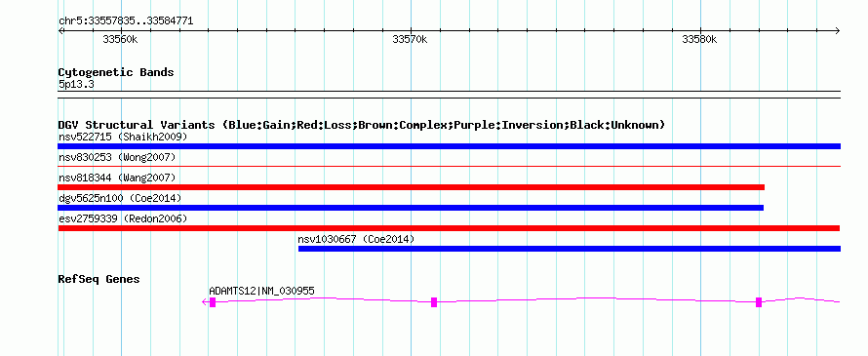Click the ADAMTS12 gene direction arrowhead
Screen dimensions: 868x356
pos(205,301)
